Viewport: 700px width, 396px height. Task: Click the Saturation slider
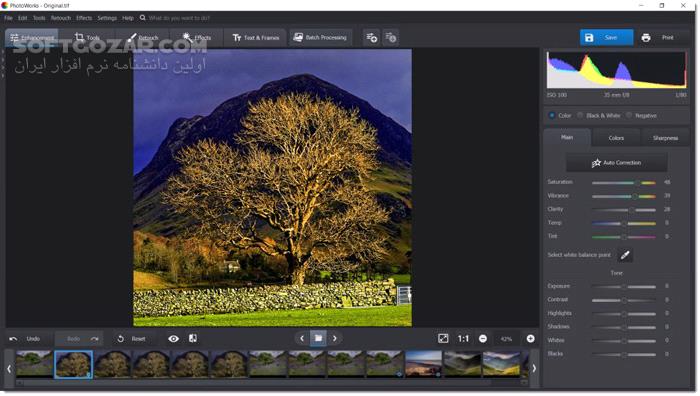pyautogui.click(x=624, y=183)
